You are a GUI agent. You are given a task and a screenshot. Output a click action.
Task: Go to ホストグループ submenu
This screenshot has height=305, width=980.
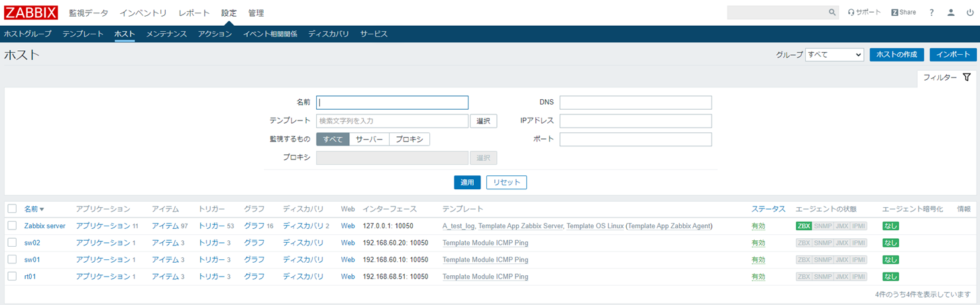[28, 34]
